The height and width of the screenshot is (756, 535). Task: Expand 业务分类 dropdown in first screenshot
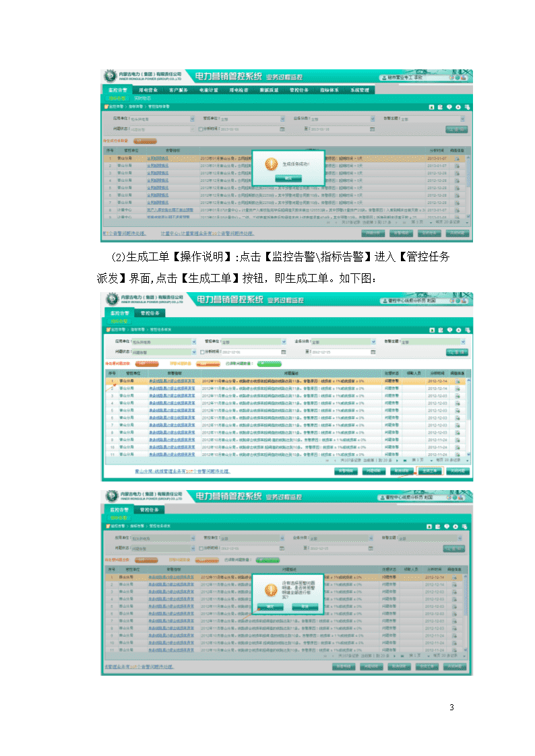373,118
